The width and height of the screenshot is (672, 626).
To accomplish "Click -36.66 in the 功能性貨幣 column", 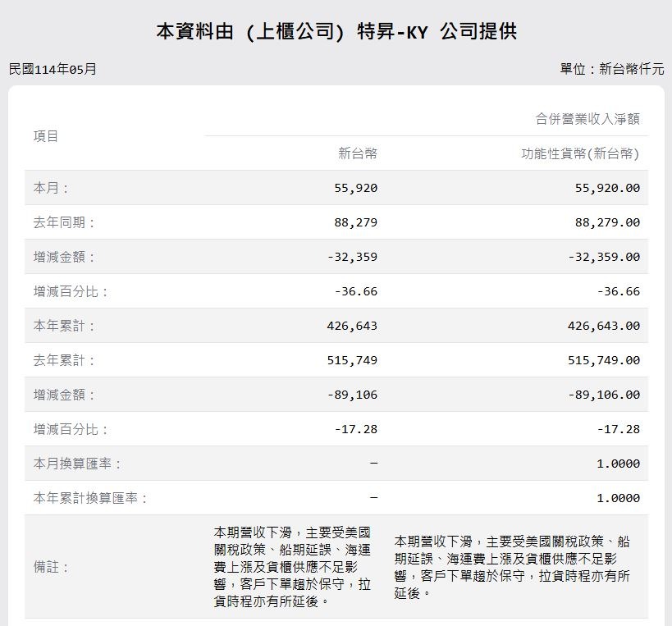I will point(619,291).
